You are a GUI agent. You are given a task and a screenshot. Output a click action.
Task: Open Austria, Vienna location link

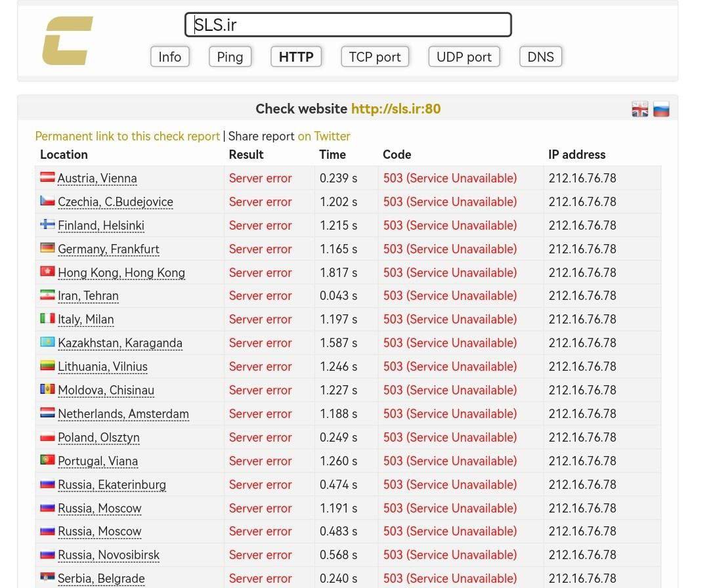click(97, 178)
